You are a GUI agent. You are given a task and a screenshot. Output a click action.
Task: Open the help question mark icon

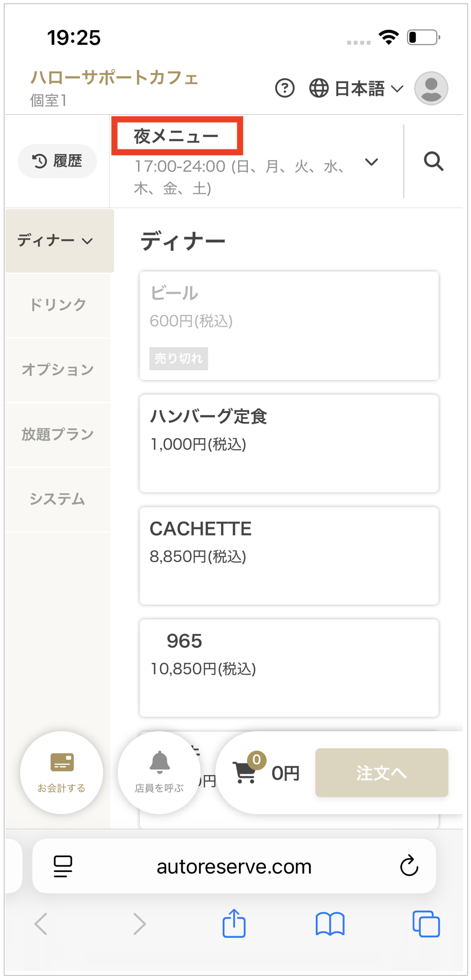coord(285,88)
